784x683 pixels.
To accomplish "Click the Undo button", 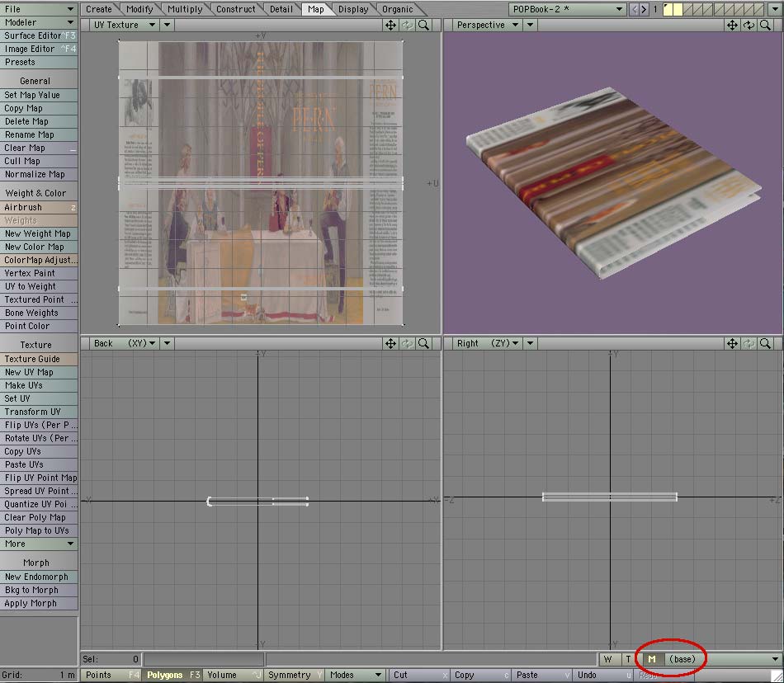I will pyautogui.click(x=603, y=675).
